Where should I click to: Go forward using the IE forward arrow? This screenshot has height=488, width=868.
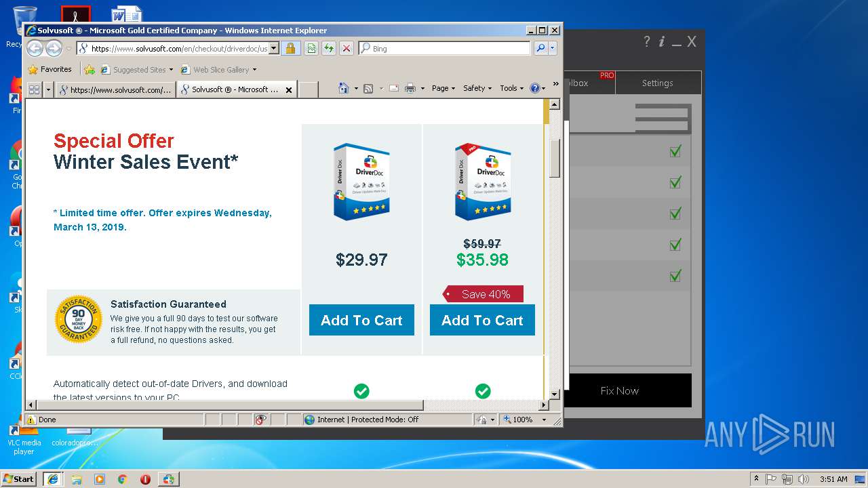54,48
